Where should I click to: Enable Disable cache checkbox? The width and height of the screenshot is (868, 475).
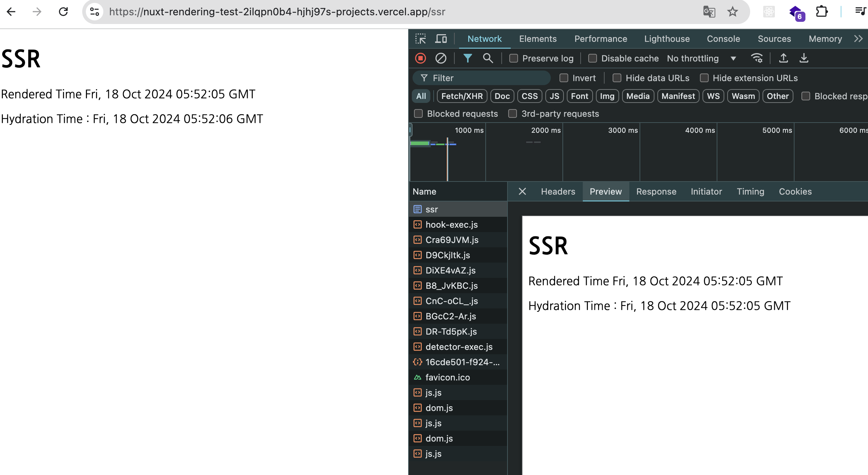click(x=593, y=58)
